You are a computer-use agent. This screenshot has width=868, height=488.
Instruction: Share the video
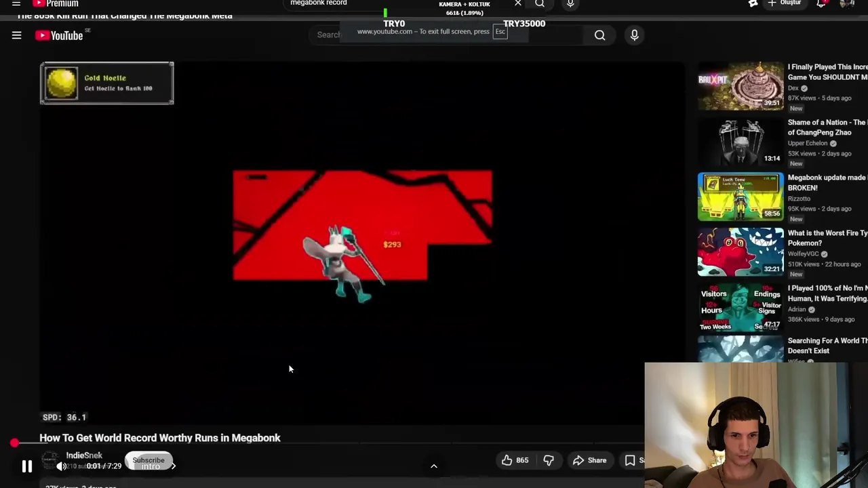(x=590, y=460)
